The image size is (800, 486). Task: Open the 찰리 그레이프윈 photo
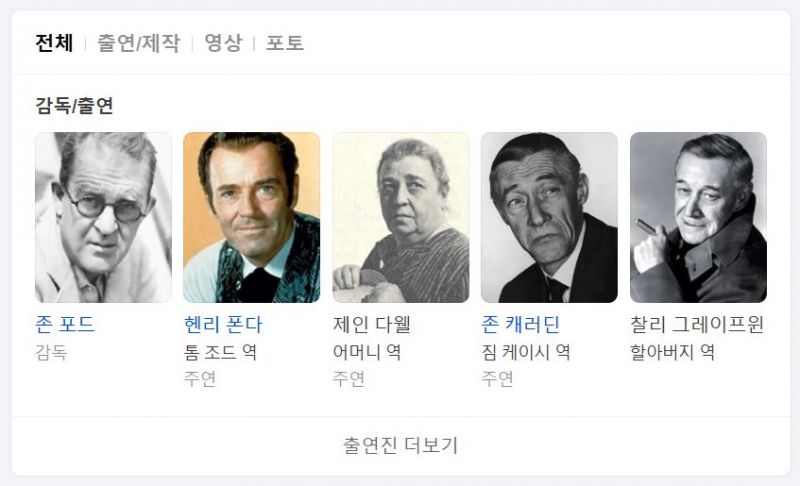(x=698, y=217)
